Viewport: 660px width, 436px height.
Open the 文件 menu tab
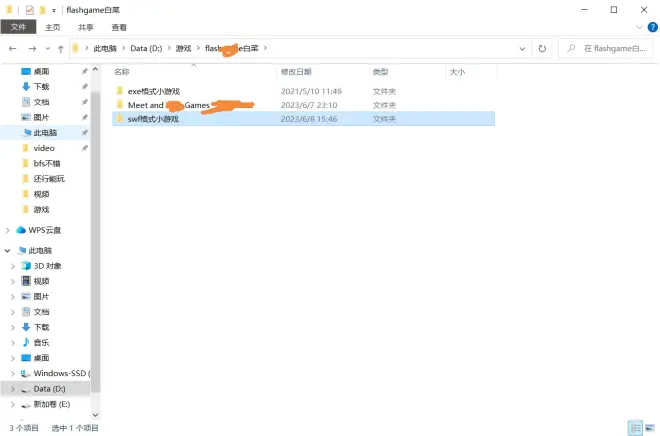tap(18, 28)
